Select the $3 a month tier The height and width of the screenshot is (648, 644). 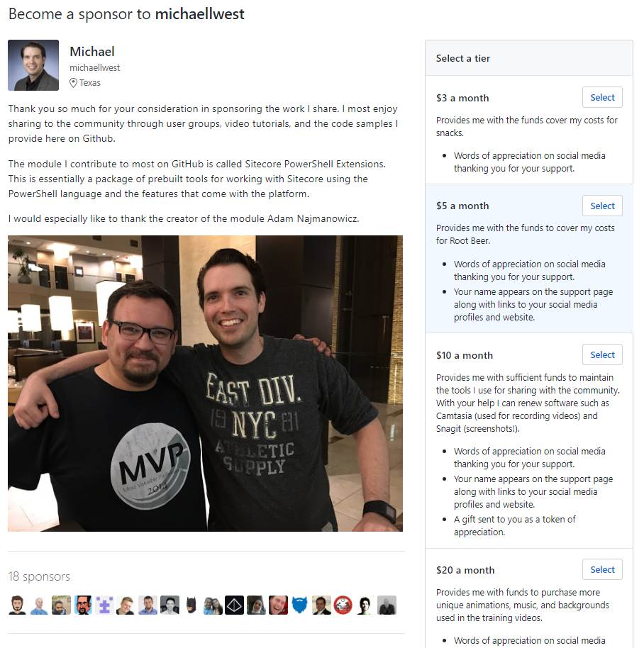[602, 98]
